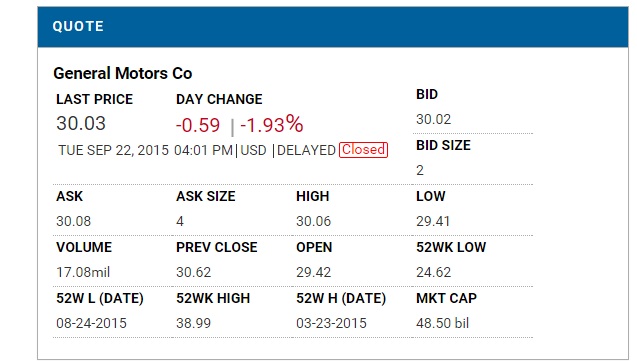The width and height of the screenshot is (637, 361).
Task: Click the QUOTE header title
Action: click(78, 26)
